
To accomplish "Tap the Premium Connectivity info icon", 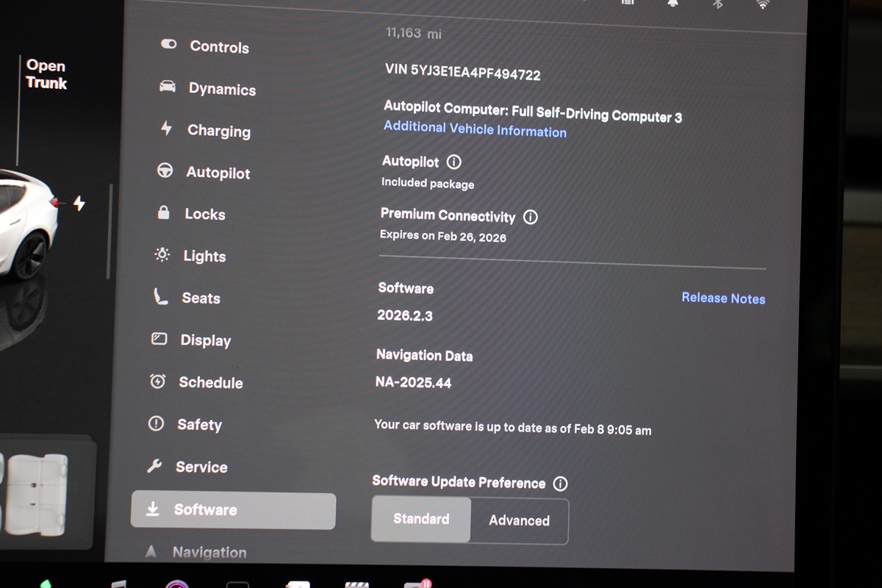I will [x=530, y=218].
